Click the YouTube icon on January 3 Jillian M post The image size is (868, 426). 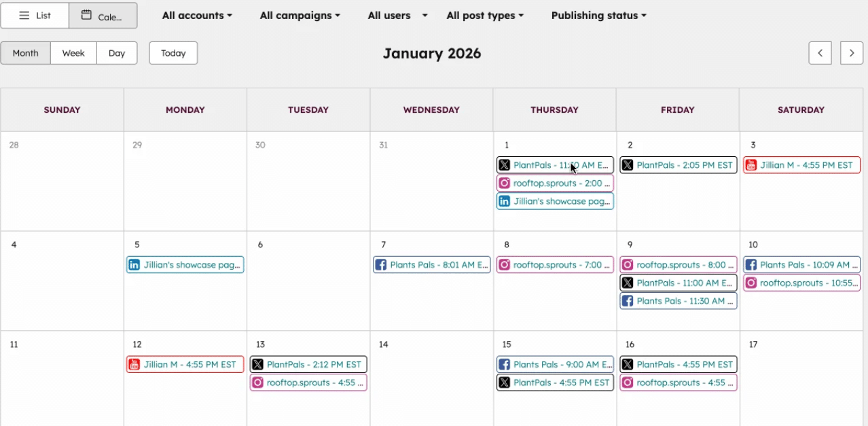click(x=751, y=164)
